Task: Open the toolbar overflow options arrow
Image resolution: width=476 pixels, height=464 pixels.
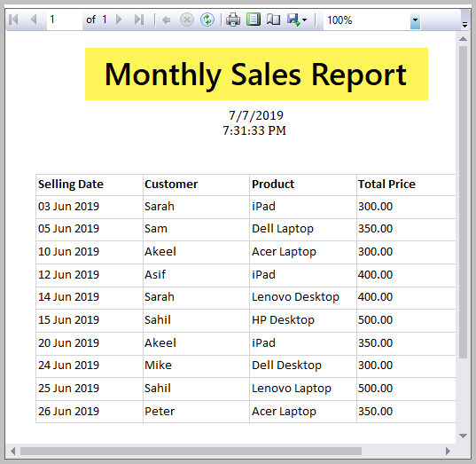Action: point(464,24)
